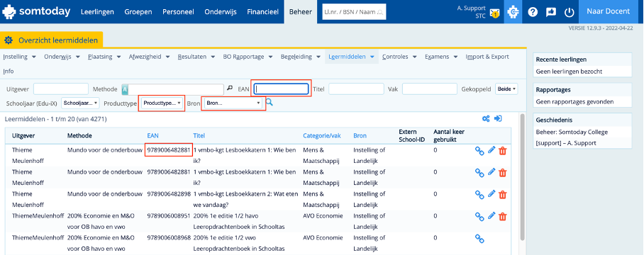Click into the Vak filter field
Image resolution: width=644 pixels, height=255 pixels.
(x=430, y=89)
